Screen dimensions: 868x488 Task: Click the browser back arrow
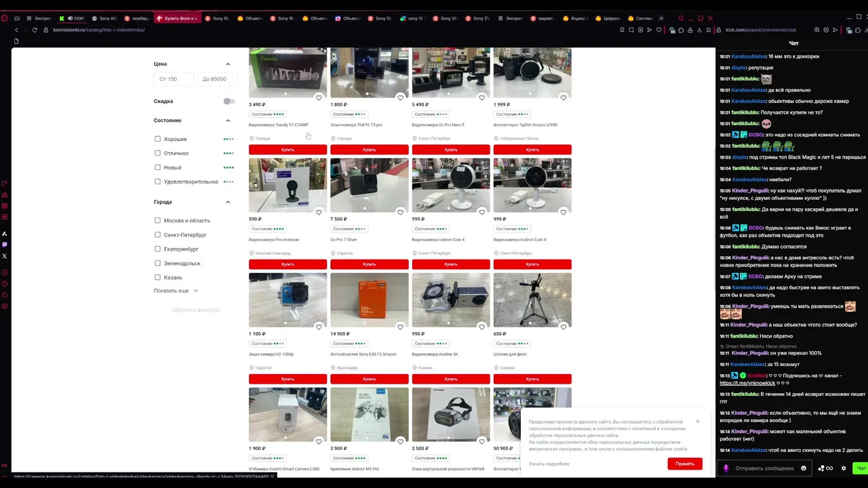[17, 30]
